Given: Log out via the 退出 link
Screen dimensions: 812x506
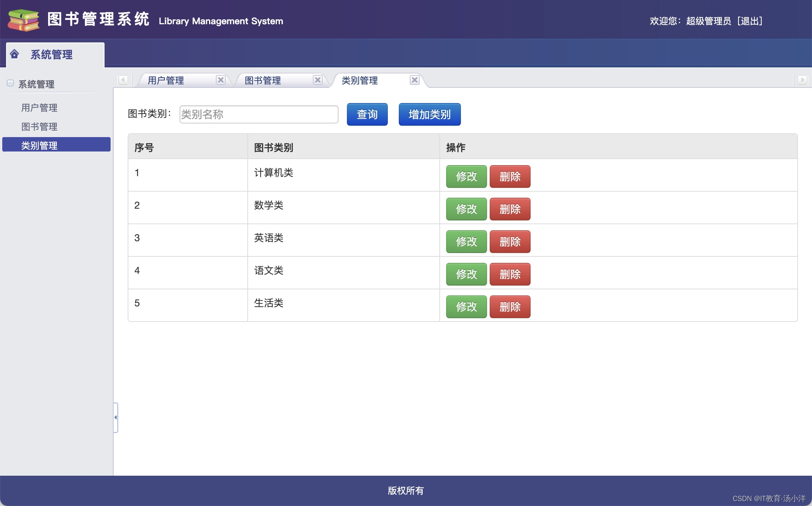Looking at the screenshot, I should (750, 21).
